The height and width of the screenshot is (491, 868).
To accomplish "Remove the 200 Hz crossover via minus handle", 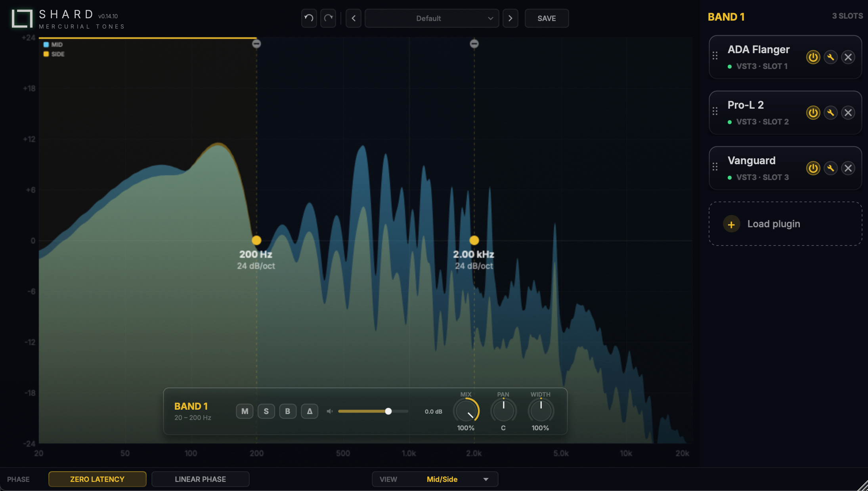I will point(256,44).
